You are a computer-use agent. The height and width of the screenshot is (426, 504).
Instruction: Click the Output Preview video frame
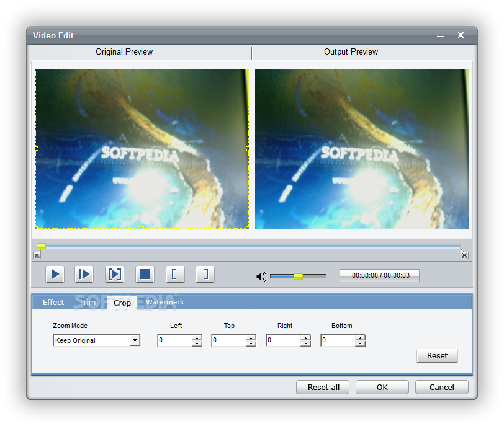362,149
